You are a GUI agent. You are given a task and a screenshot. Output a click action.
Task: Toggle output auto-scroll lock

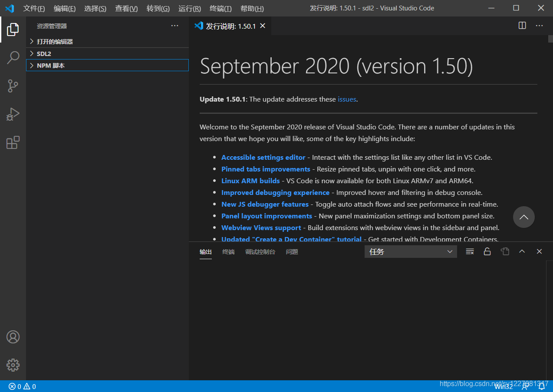tap(487, 251)
